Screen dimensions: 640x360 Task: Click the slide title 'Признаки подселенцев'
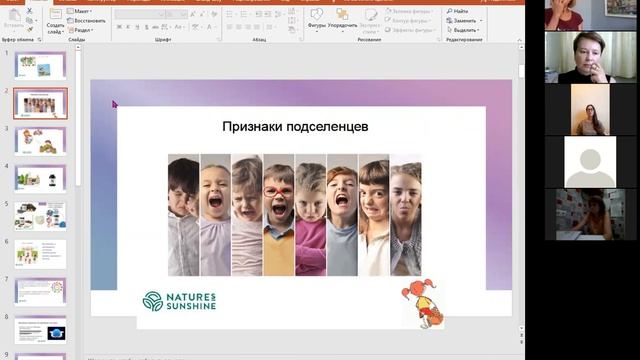[295, 127]
